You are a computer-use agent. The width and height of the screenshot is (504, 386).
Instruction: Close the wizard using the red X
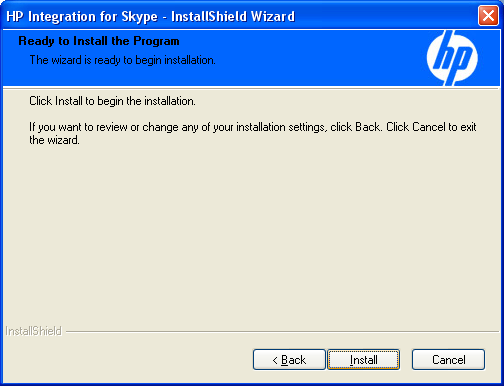[x=488, y=16]
